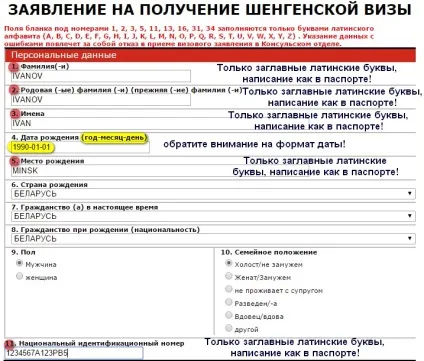Open the country of birth dropdown
The width and height of the screenshot is (424, 361).
(x=213, y=194)
